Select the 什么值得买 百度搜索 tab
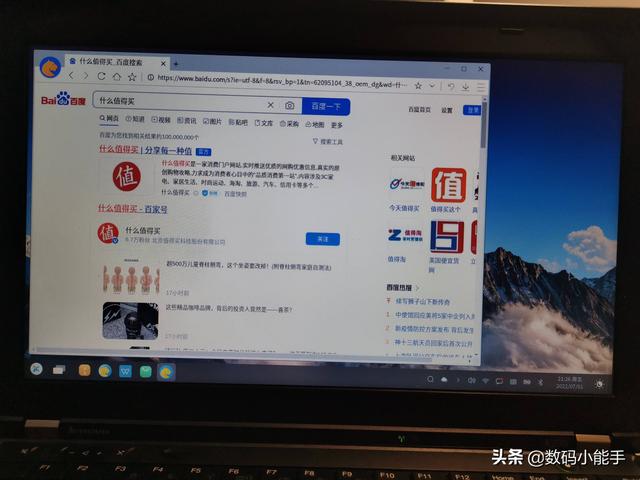Viewport: 640px width, 480px height. point(118,62)
